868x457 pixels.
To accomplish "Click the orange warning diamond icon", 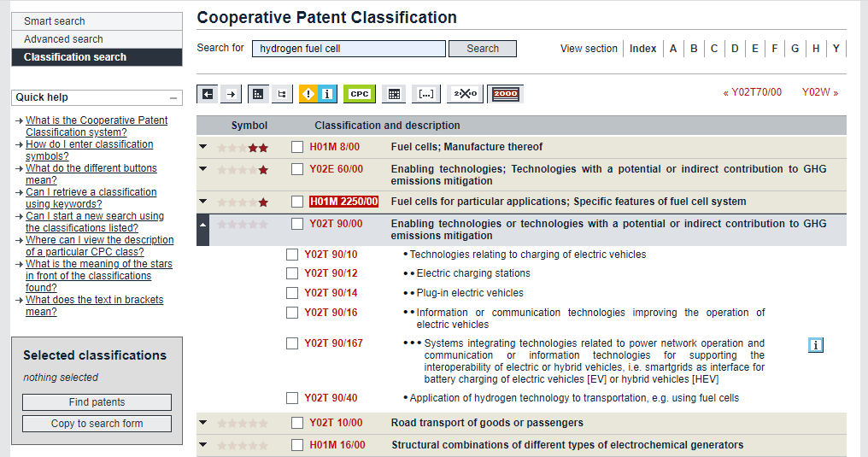I will tap(308, 94).
